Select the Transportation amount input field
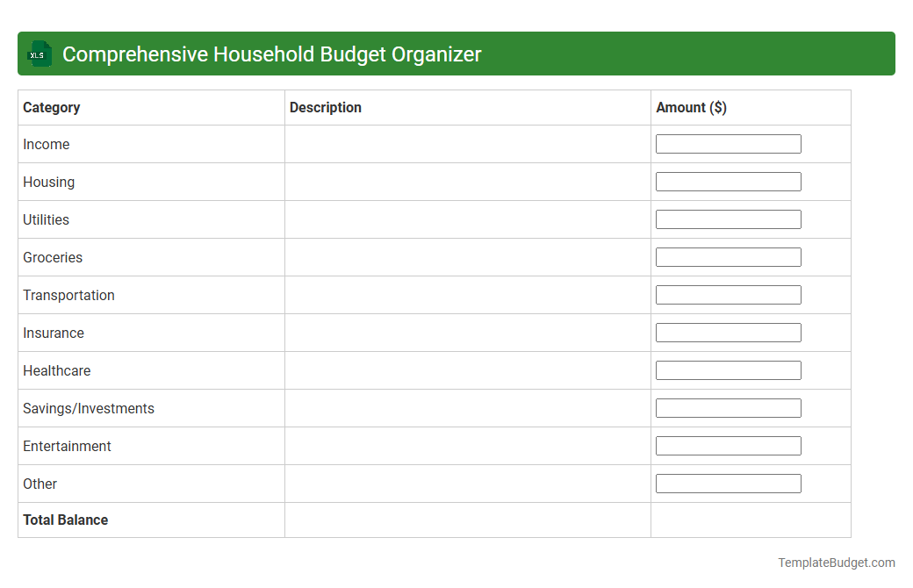 [728, 294]
